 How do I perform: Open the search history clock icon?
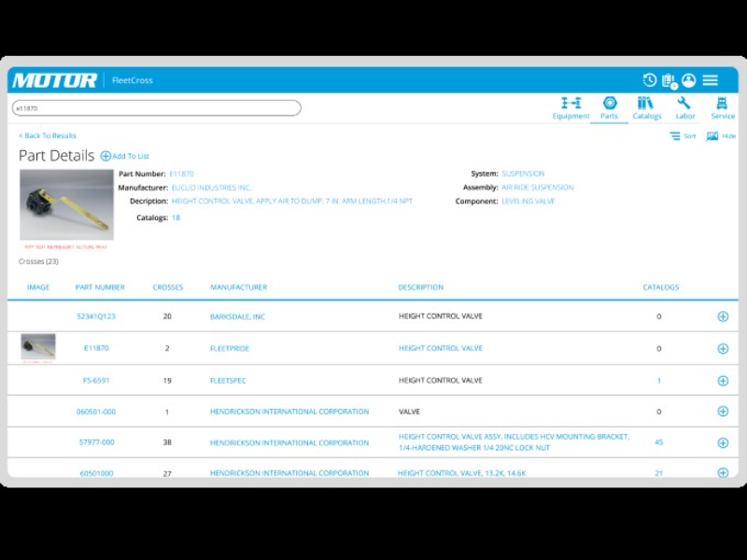pos(650,80)
